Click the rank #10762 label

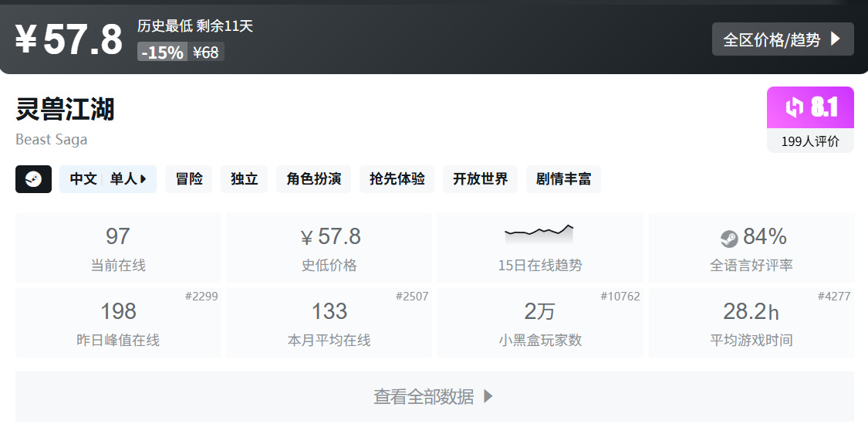click(x=620, y=297)
